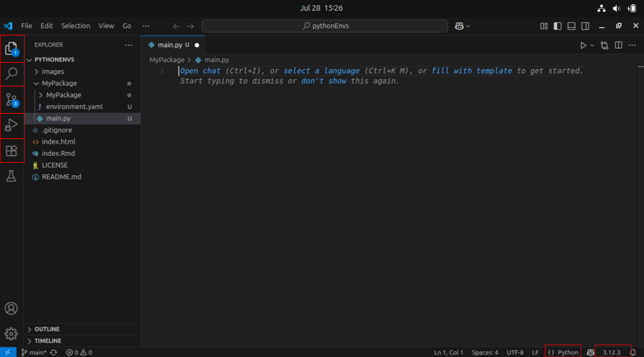The width and height of the screenshot is (644, 357).
Task: Open .gitignore in the explorer
Action: coord(82,130)
